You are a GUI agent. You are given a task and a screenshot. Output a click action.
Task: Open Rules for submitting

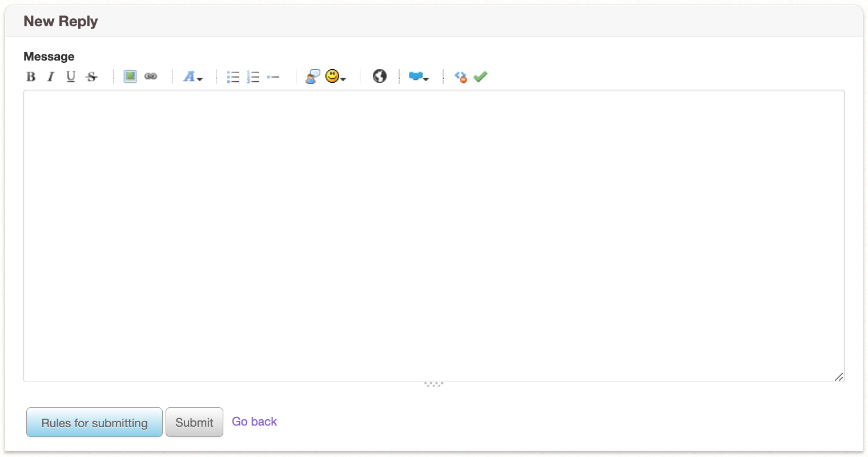point(94,423)
